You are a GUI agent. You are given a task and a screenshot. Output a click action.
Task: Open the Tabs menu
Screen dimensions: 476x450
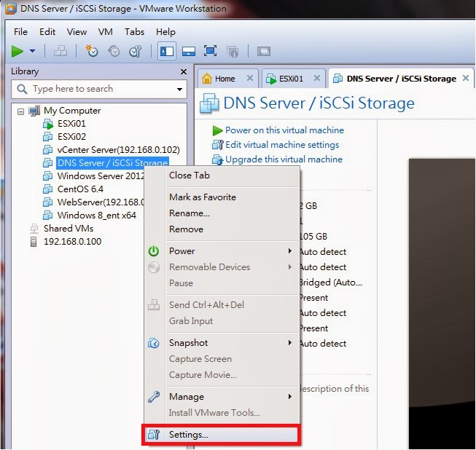(134, 32)
